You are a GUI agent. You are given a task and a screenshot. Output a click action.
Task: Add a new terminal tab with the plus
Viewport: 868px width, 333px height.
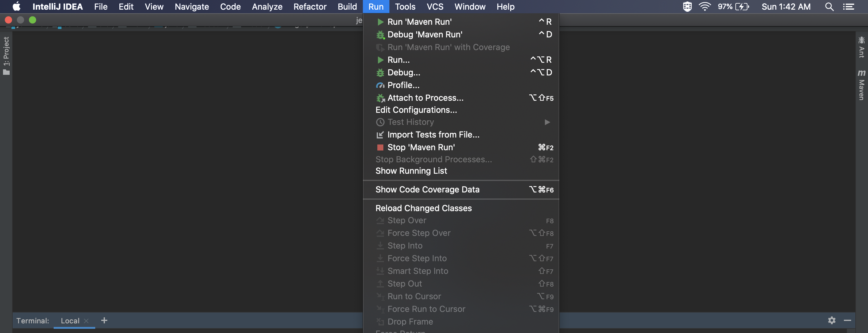click(x=104, y=321)
